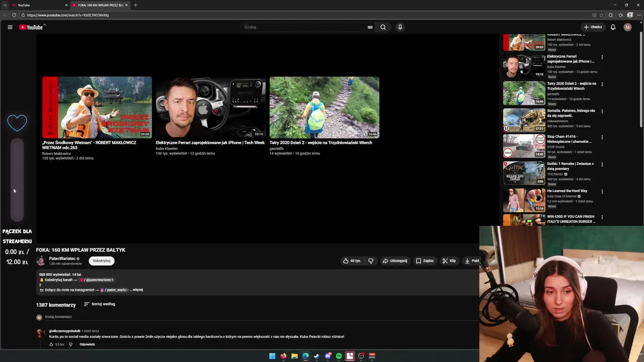Open File Explorer from the taskbar
The image size is (644, 362).
point(294,356)
